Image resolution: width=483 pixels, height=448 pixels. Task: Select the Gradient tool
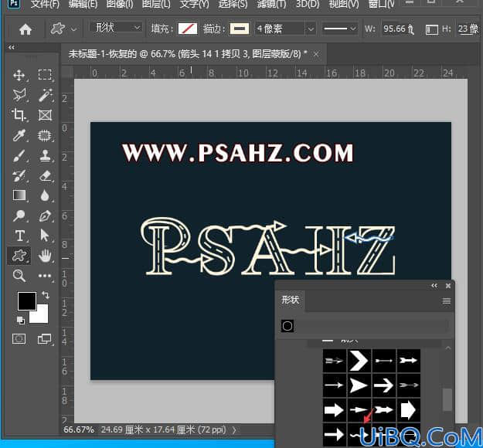19,195
